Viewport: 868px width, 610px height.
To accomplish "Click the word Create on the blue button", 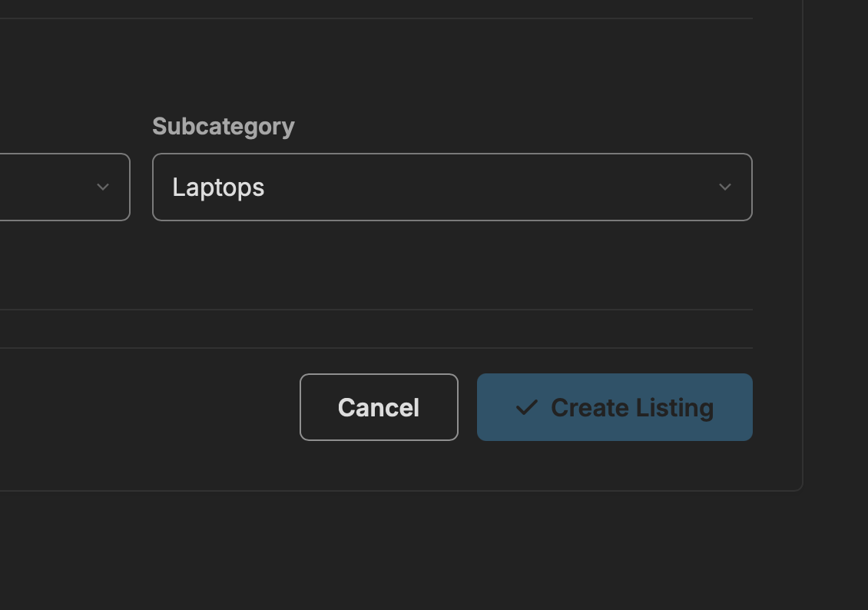I will (588, 407).
